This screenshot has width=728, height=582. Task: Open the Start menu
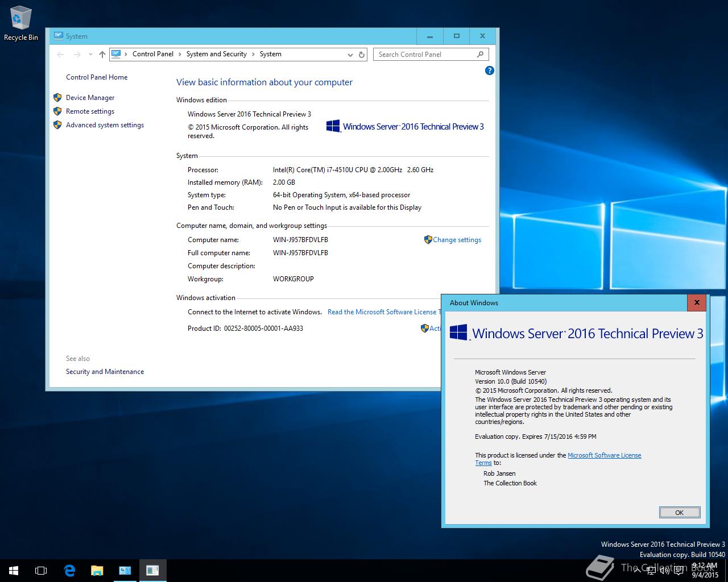(14, 571)
